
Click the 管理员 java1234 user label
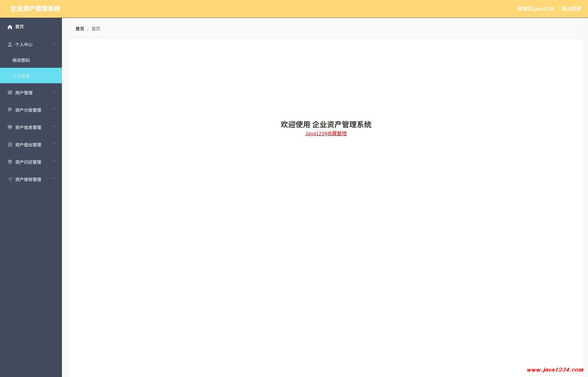[x=535, y=9]
